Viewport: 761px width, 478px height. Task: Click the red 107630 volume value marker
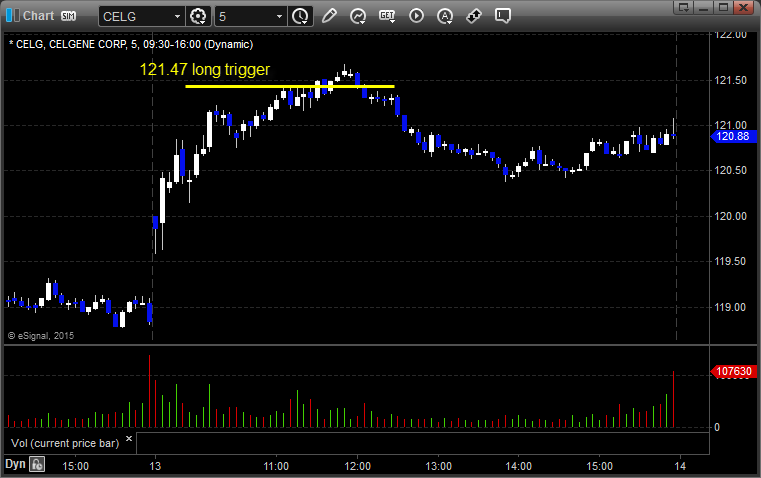pyautogui.click(x=733, y=371)
